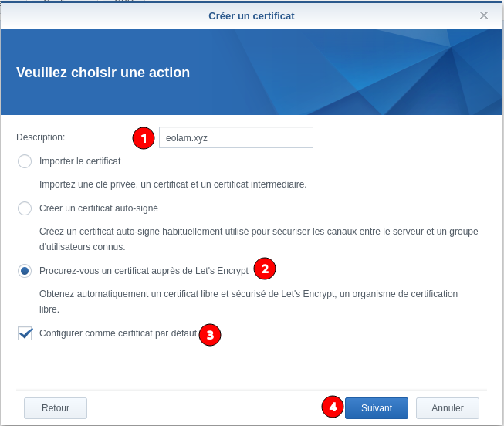Viewport: 504px width, 426px height.
Task: Click the Annuler button
Action: (x=447, y=408)
